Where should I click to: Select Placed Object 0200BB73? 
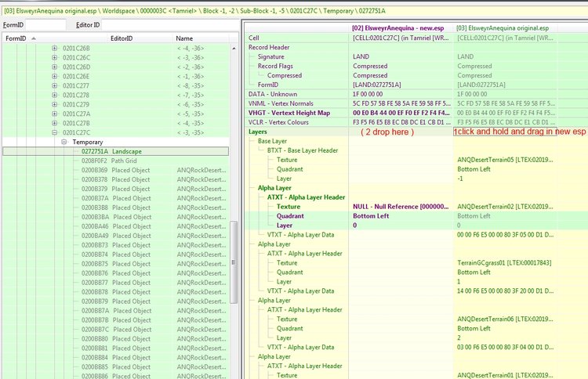click(x=115, y=245)
